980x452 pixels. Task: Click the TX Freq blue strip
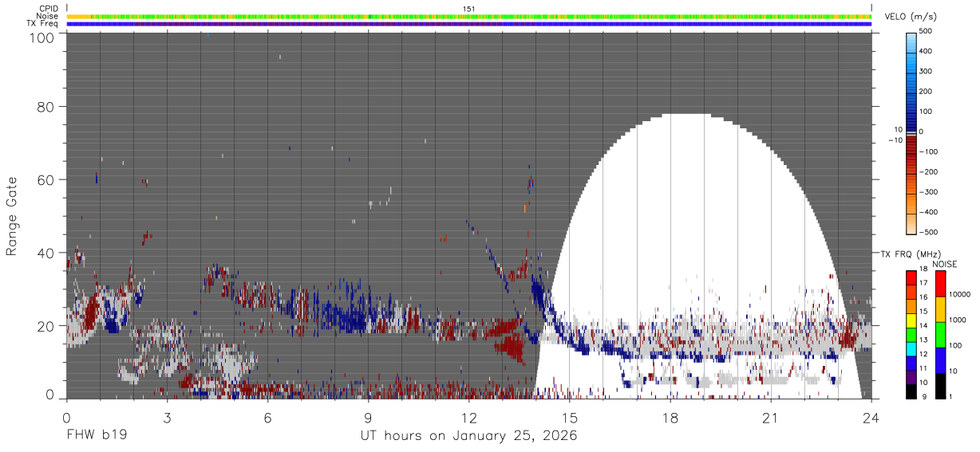[469, 24]
